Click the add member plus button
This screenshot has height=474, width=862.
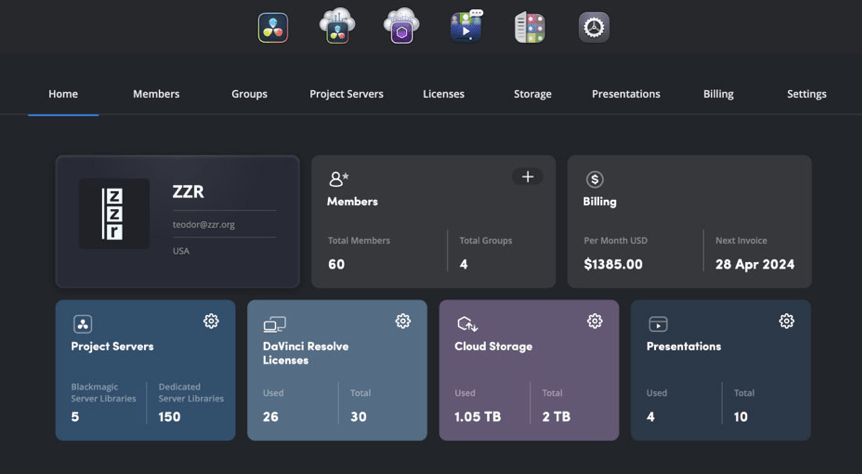[x=528, y=177]
